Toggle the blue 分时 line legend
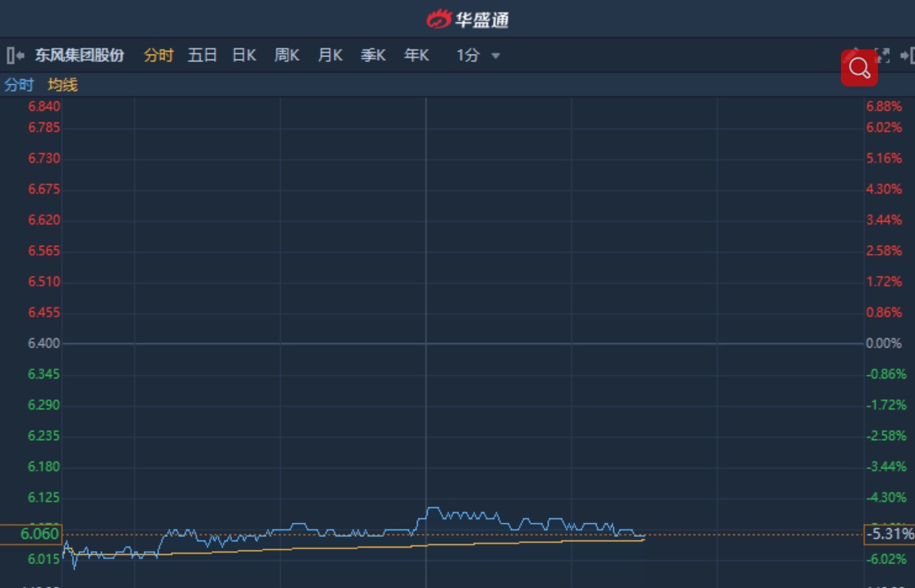The height and width of the screenshot is (588, 915). tap(19, 85)
